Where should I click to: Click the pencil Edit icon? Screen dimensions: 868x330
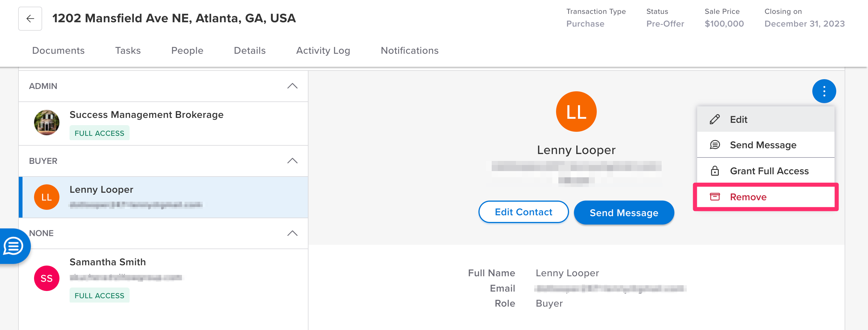pos(714,119)
